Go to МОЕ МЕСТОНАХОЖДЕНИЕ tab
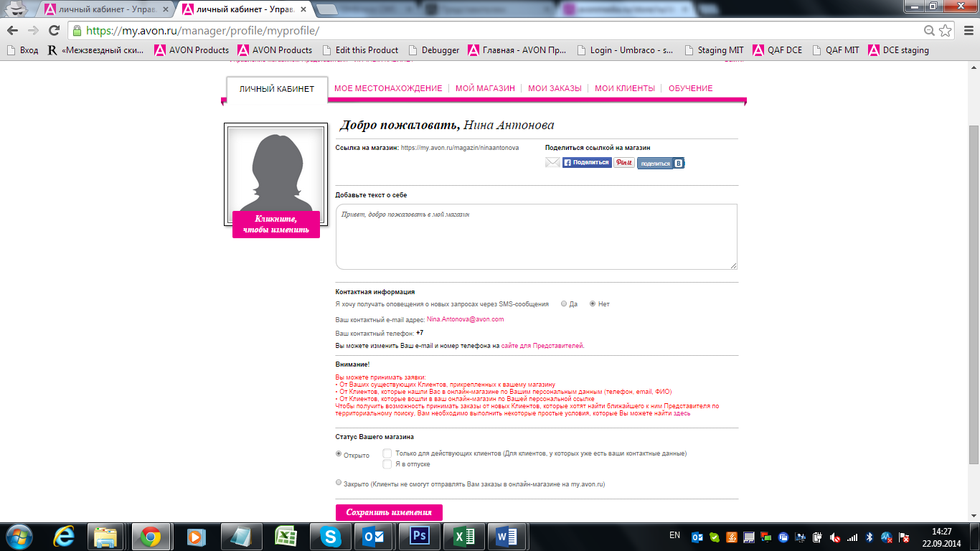 388,88
